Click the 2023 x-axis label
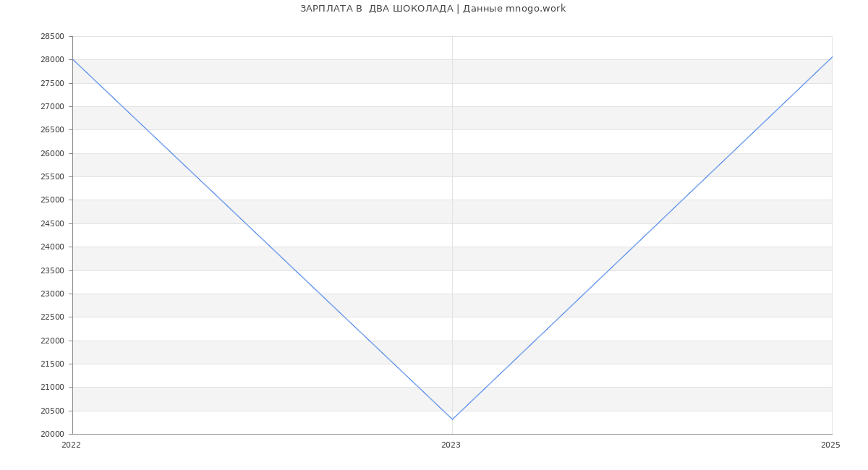The height and width of the screenshot is (470, 868). [451, 445]
